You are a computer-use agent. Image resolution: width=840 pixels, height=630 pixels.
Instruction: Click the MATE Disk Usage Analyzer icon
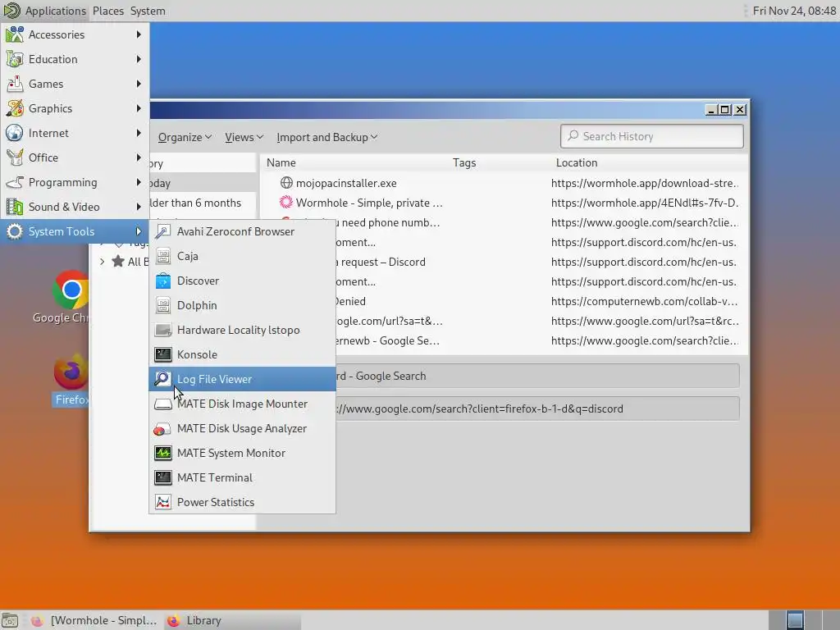click(x=163, y=428)
